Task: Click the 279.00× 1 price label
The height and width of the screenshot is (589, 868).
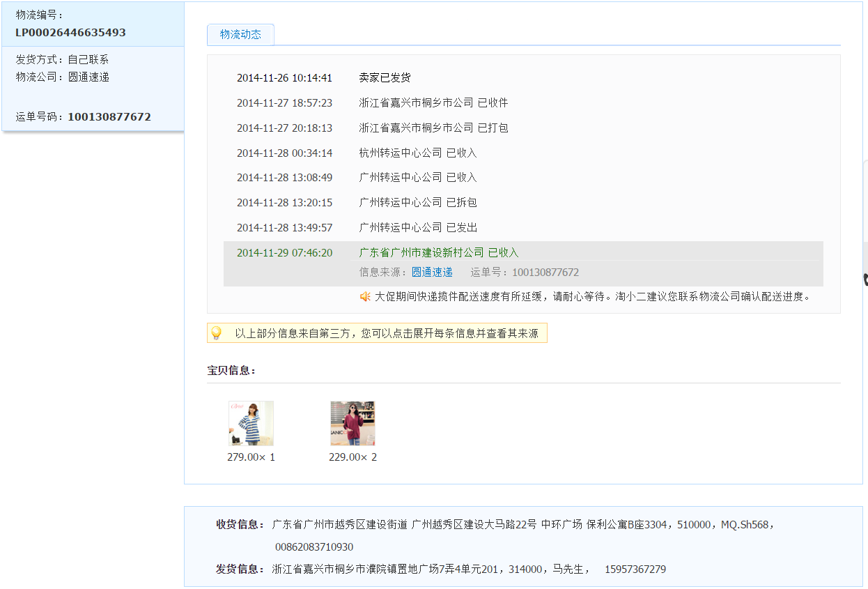Action: (x=251, y=457)
